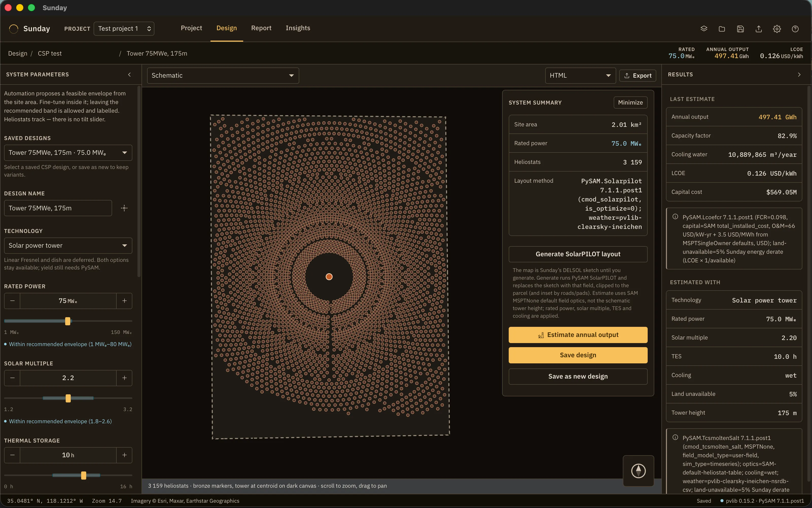
Task: Click the compass north control on map
Action: (638, 470)
